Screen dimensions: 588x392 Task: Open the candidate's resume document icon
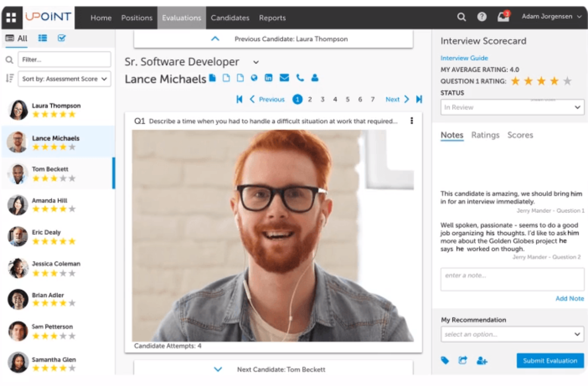(x=212, y=78)
